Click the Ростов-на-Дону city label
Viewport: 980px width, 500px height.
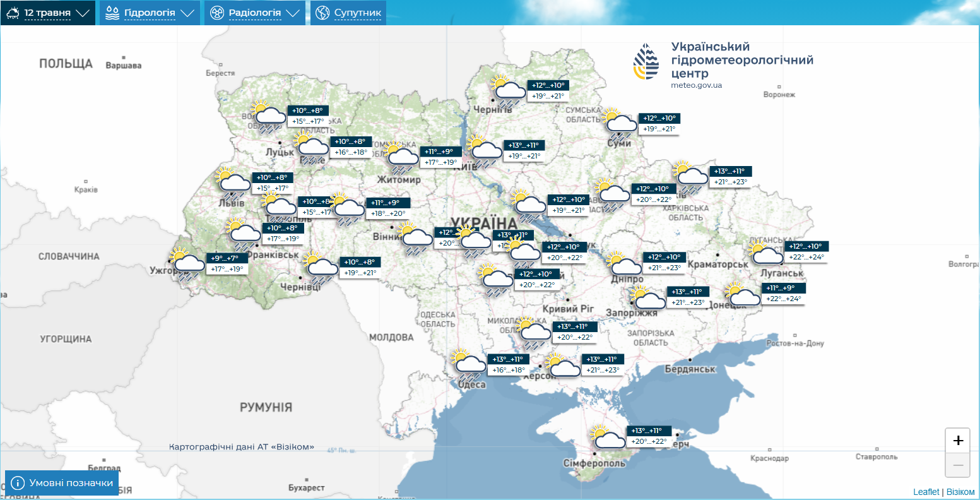(x=795, y=343)
